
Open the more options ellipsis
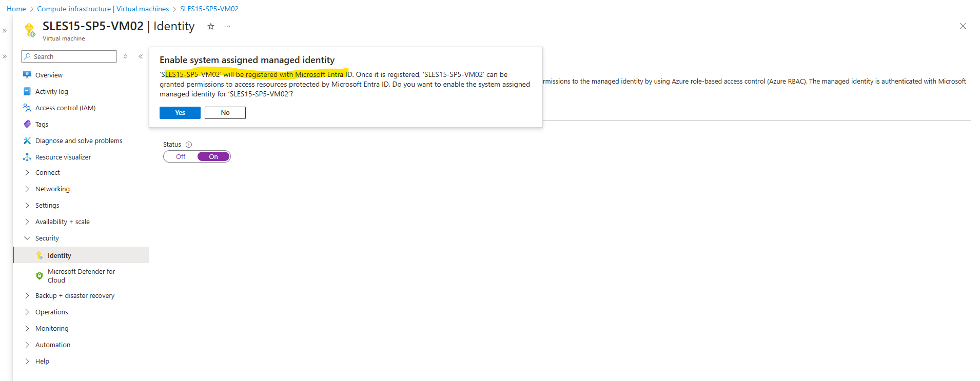point(227,26)
